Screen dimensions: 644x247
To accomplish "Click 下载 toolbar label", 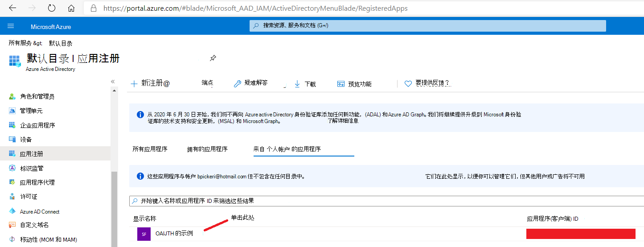I will click(310, 84).
